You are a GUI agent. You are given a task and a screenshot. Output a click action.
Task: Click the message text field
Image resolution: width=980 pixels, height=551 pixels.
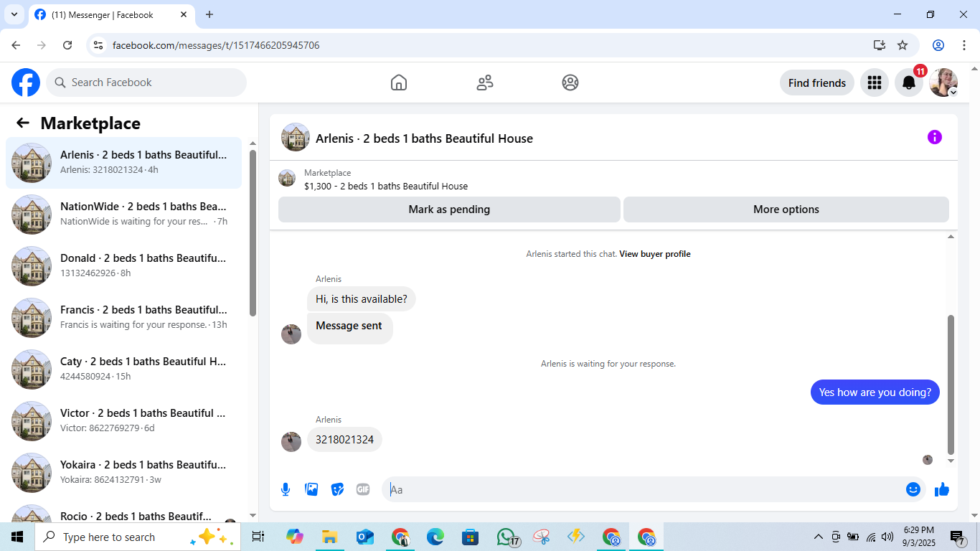[646, 489]
